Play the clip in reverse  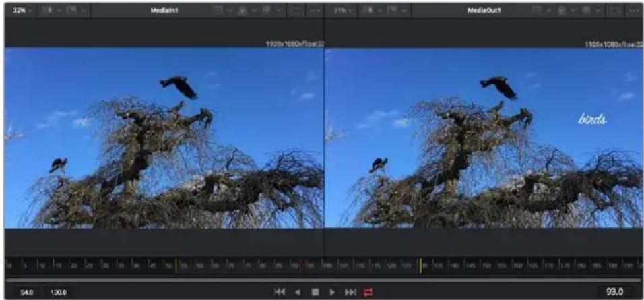(298, 292)
